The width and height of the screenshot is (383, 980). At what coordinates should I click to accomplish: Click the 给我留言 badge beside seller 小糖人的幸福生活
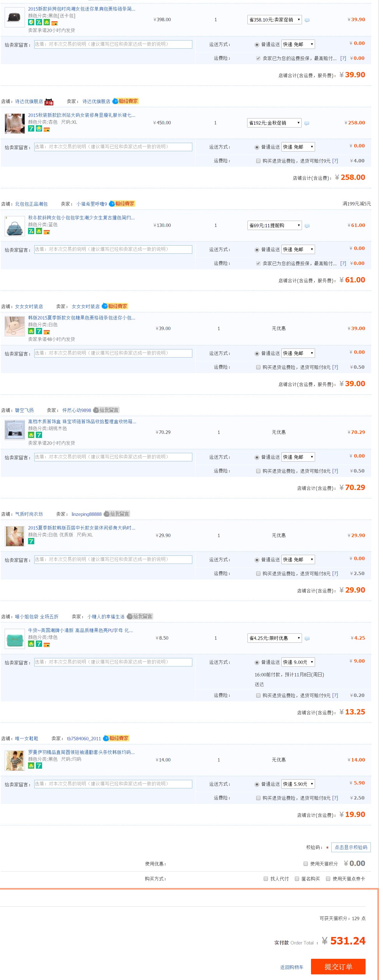point(140,616)
